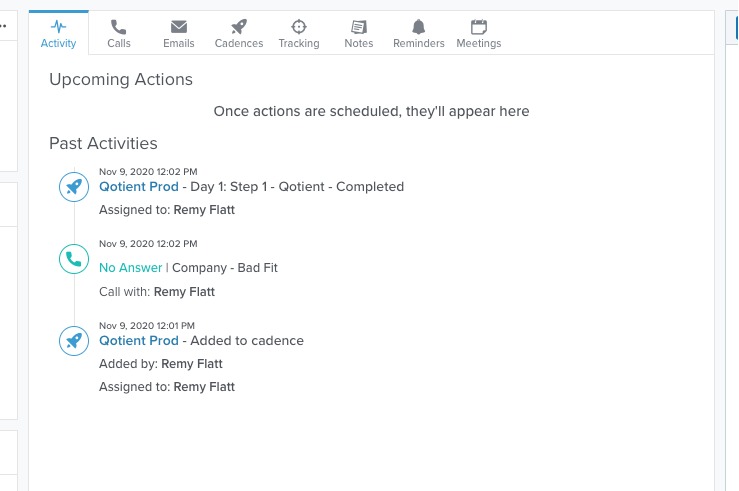Open Qotient Prod link in Day 1 entry
This screenshot has width=739, height=491.
point(139,187)
